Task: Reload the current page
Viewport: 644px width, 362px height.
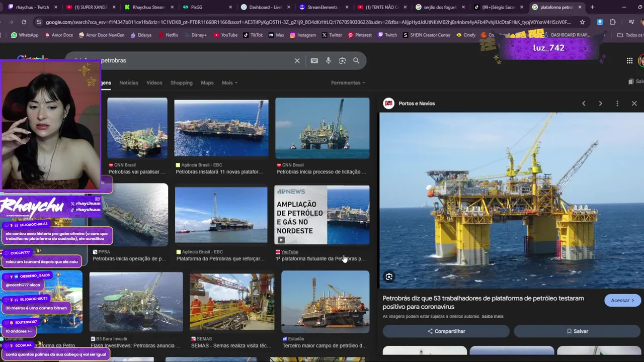Action: point(24,22)
